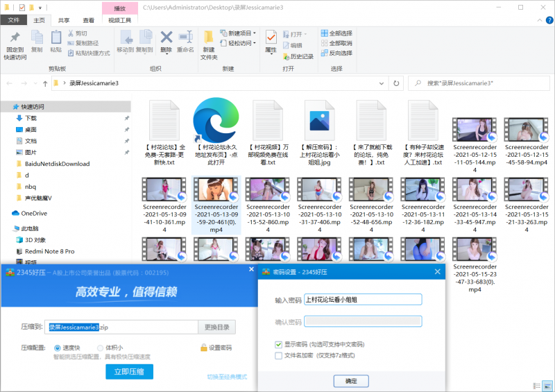Select the 速度快 radio option
Viewport: 555px width, 392px height.
pyautogui.click(x=58, y=348)
